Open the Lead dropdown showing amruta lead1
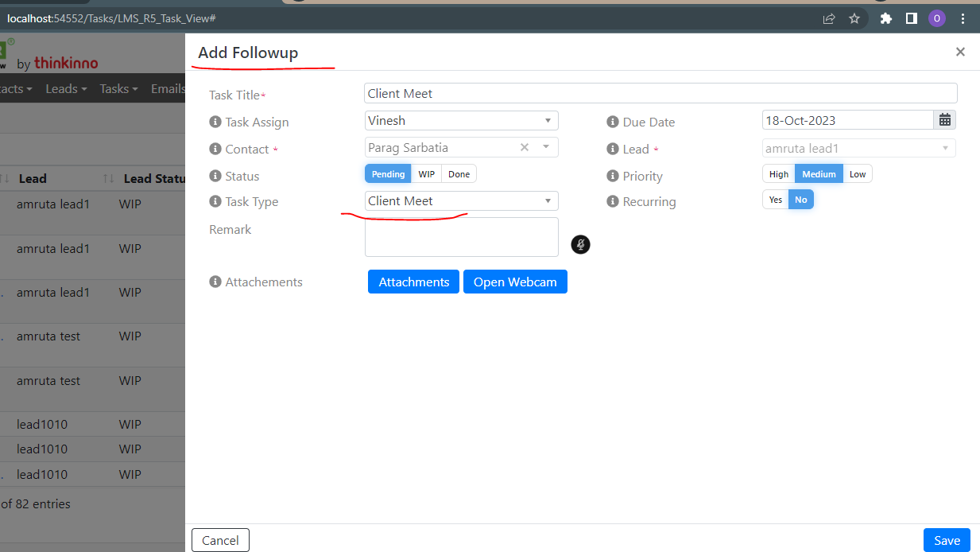The height and width of the screenshot is (552, 980). [x=859, y=148]
